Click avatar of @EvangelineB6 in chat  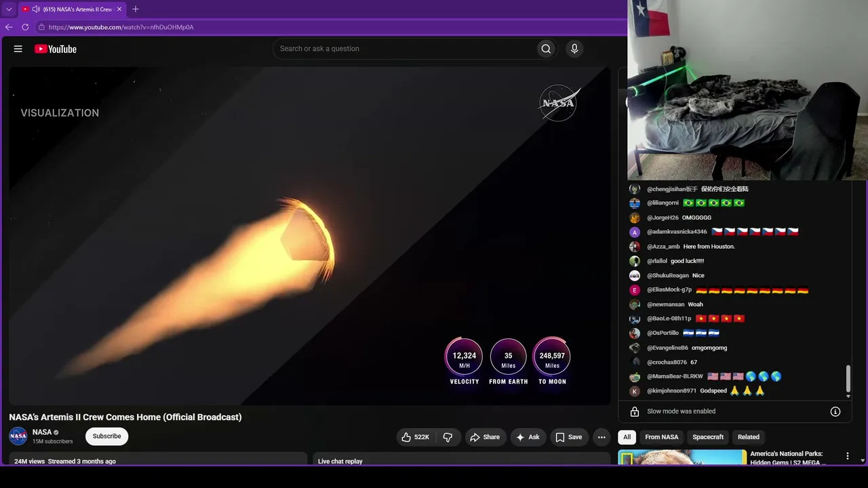coord(635,348)
